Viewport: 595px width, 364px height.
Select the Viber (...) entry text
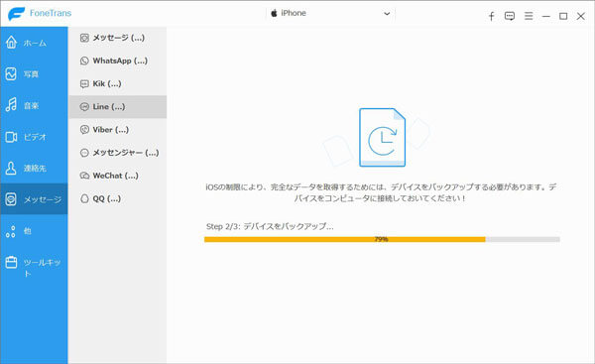[111, 130]
